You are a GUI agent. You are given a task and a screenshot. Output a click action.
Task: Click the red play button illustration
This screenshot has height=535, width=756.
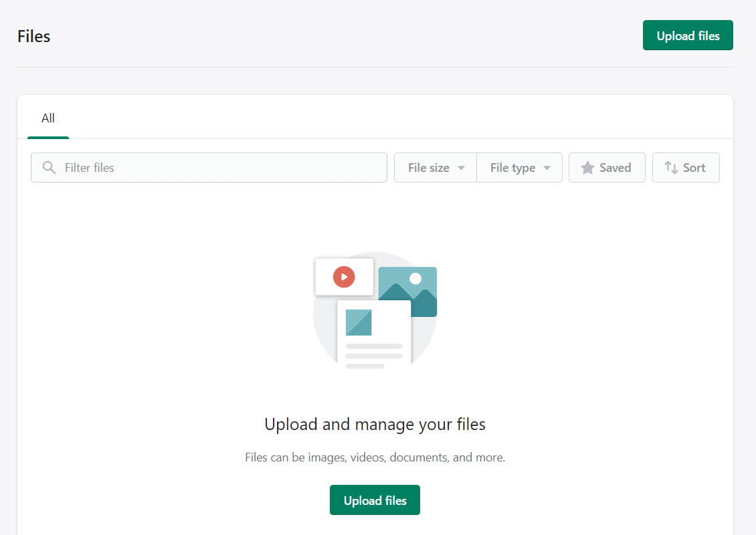pyautogui.click(x=344, y=277)
